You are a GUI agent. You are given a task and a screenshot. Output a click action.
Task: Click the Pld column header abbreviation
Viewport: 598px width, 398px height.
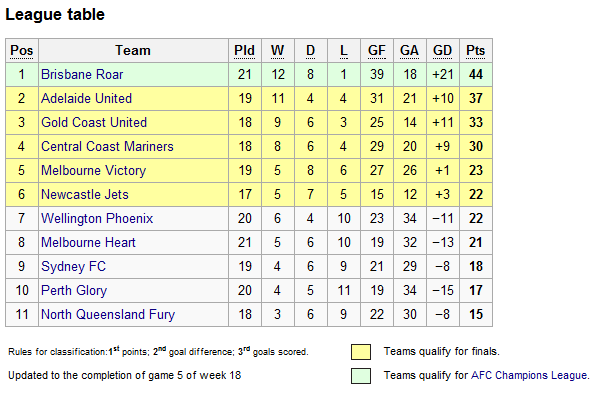(244, 51)
